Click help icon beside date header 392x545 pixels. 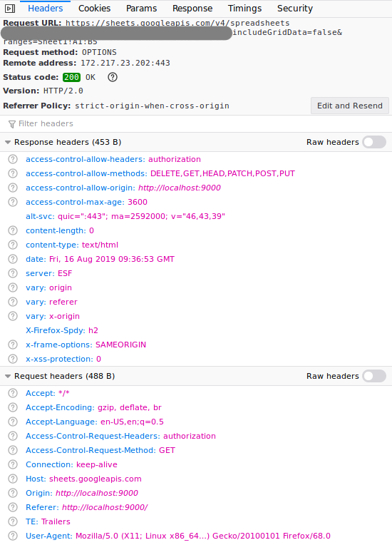pos(13,259)
